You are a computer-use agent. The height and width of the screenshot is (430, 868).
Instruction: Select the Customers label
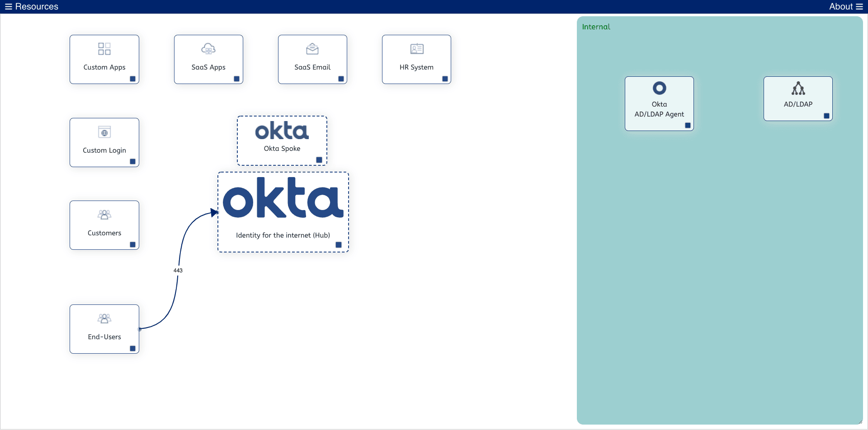pyautogui.click(x=104, y=233)
